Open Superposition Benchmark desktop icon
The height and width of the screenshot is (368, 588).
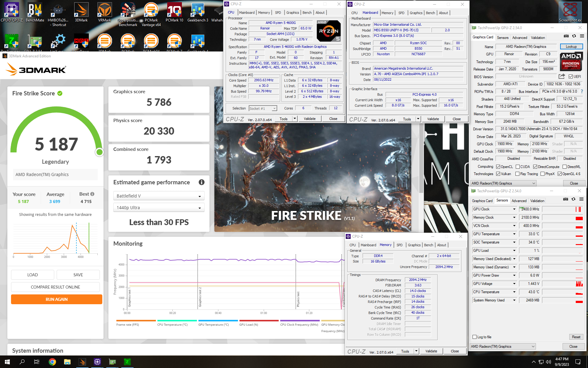(x=128, y=14)
